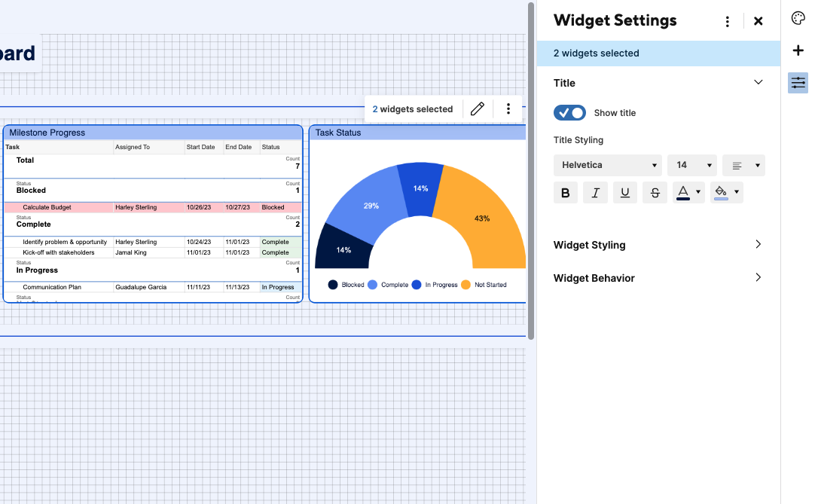Open background fill color dropdown arrow
Screen dimensions: 815x504
click(737, 192)
